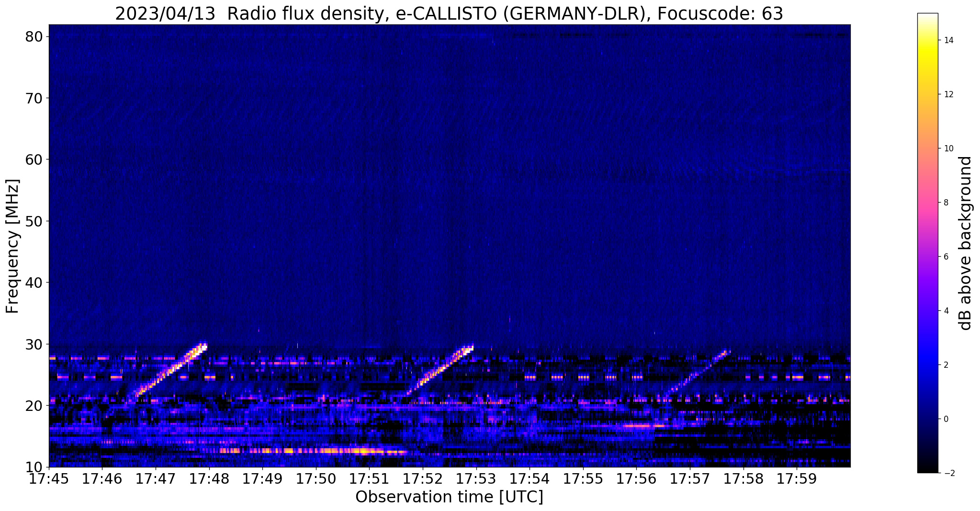The width and height of the screenshot is (980, 511).
Task: Click the 17:46 time tick label
Action: click(101, 479)
